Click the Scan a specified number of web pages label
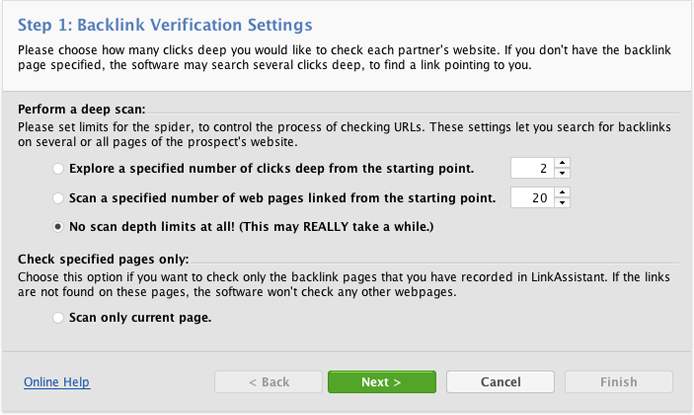 [x=282, y=198]
